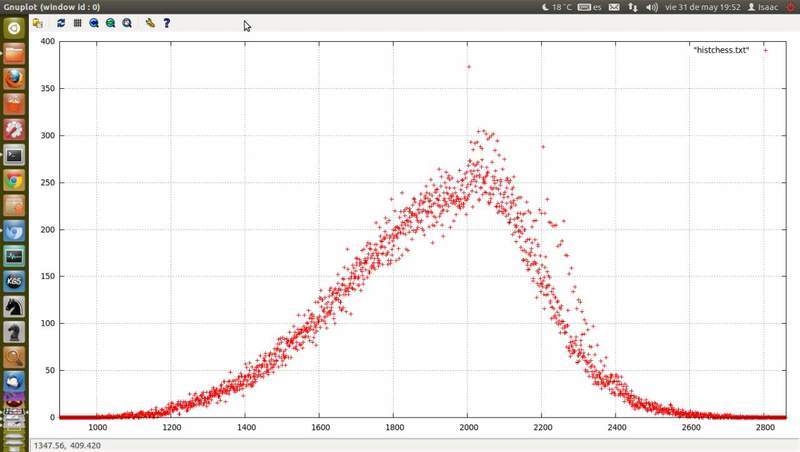
Task: Toggle the grid display icon
Action: tap(77, 22)
